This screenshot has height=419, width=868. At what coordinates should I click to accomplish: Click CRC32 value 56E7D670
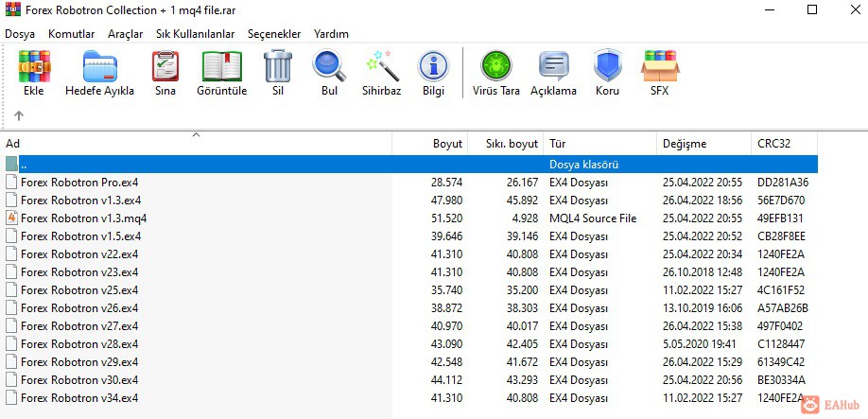(x=781, y=201)
